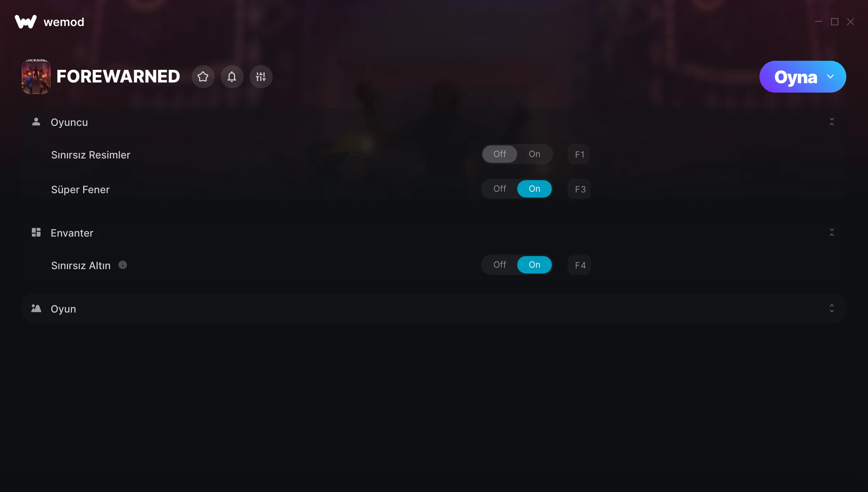Edit the F4 hotkey for Sınırsız Altın
The width and height of the screenshot is (868, 492).
coord(579,265)
